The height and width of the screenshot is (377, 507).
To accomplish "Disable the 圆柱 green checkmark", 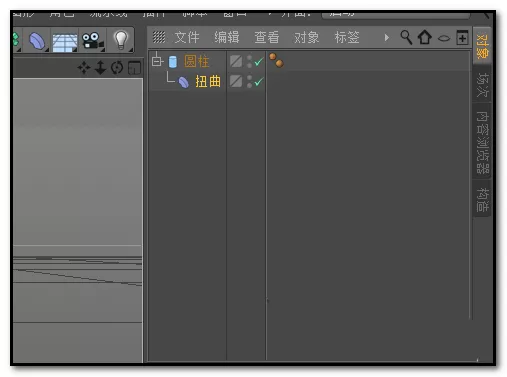I will pyautogui.click(x=259, y=62).
